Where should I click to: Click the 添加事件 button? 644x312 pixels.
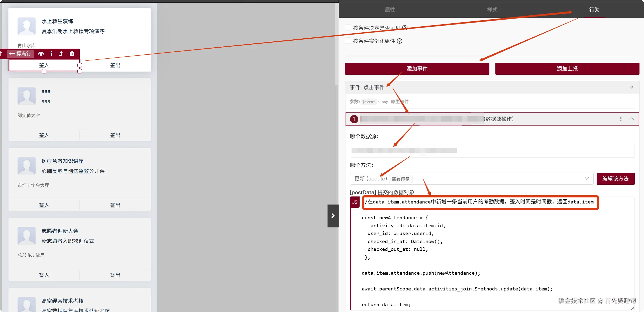pos(417,69)
